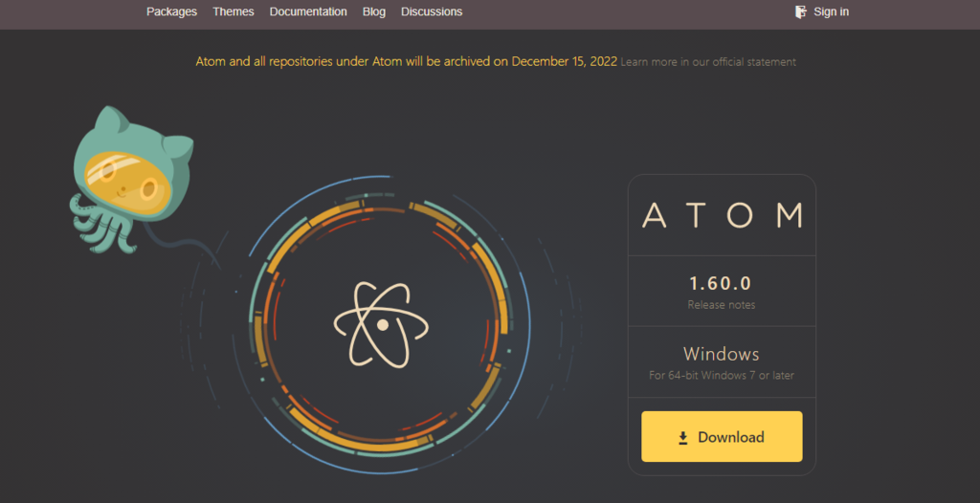Click the download arrow icon
Viewport: 980px width, 503px height.
(x=683, y=437)
